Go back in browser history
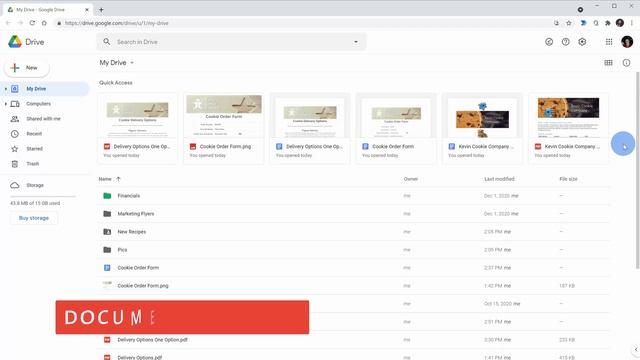 click(8, 23)
